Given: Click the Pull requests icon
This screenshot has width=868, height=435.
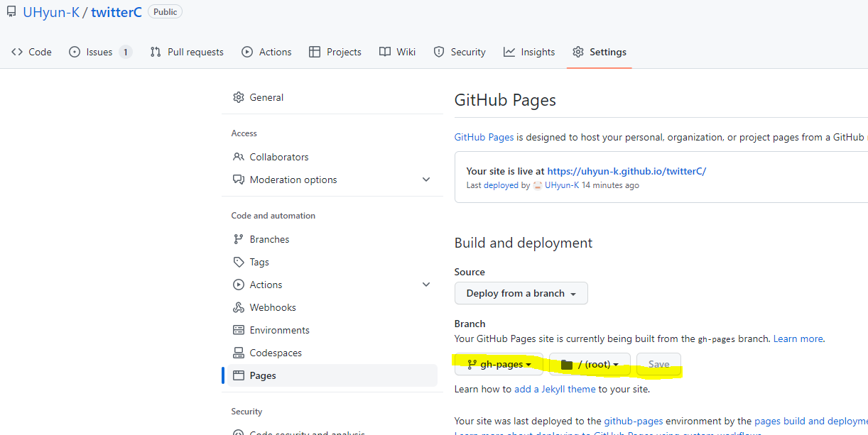Looking at the screenshot, I should pos(156,52).
